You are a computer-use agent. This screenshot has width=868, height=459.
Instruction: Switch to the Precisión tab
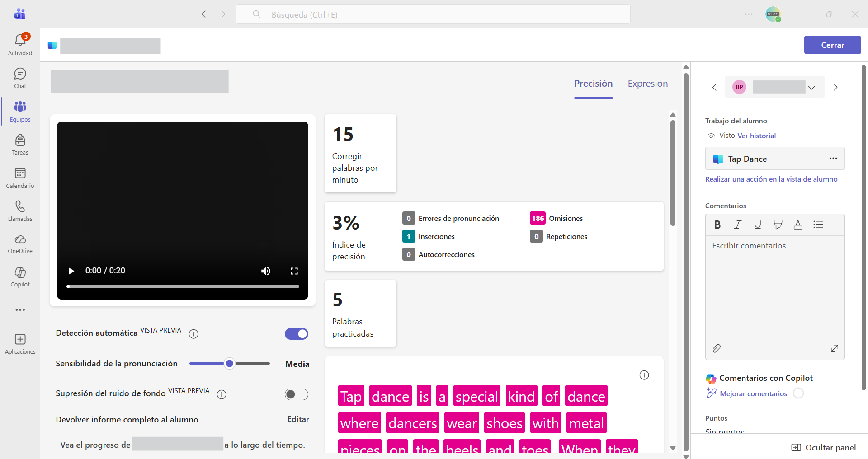point(593,84)
